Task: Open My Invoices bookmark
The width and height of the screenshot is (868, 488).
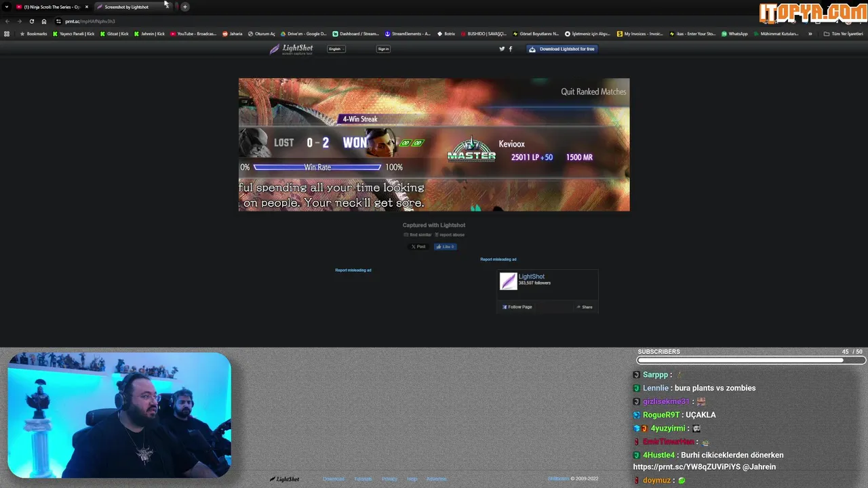Action: [x=640, y=33]
